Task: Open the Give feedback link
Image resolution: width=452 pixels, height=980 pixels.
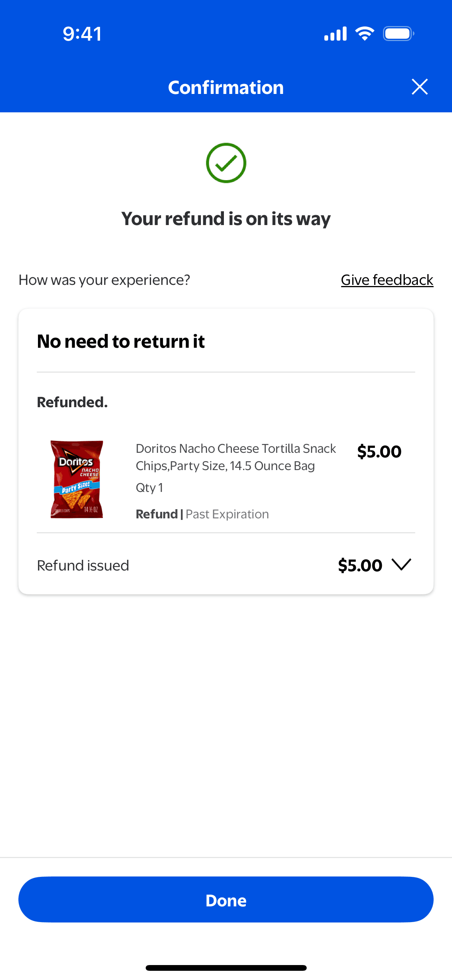Action: pos(387,280)
